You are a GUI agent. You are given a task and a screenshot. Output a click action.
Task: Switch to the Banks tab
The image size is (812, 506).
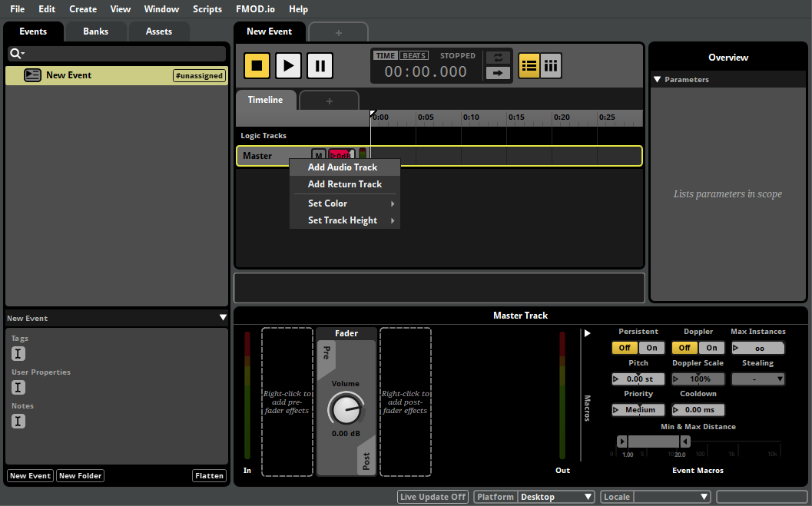[x=95, y=31]
